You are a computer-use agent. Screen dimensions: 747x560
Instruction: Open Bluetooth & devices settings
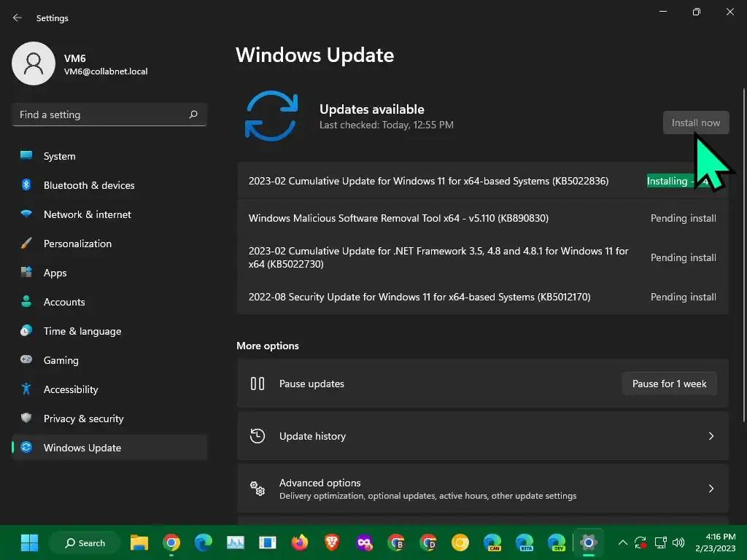tap(109, 185)
